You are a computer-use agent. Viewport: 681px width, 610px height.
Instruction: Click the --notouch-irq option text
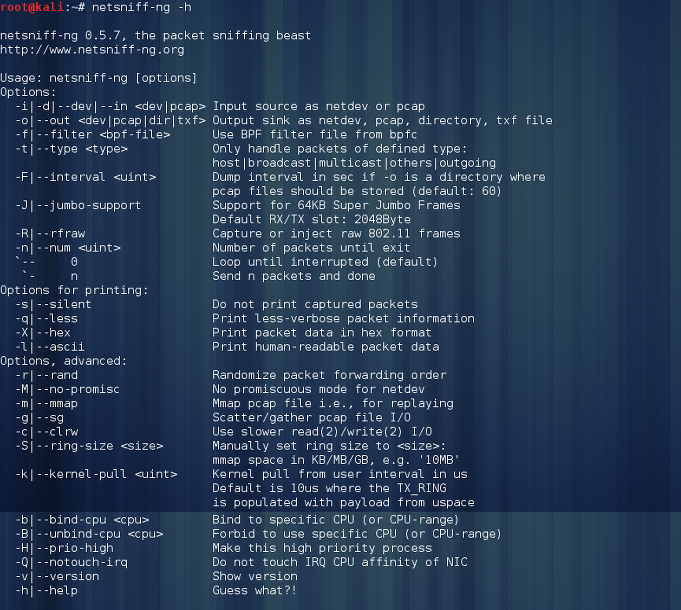[72, 562]
